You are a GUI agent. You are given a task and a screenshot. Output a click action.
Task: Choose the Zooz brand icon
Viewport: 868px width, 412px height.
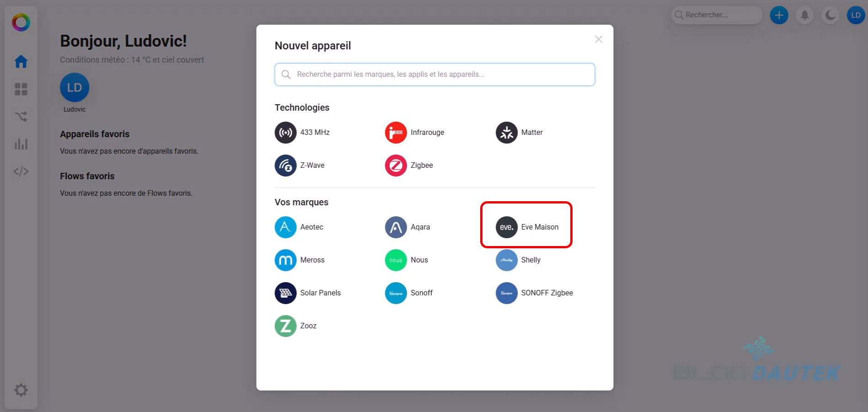(x=285, y=326)
